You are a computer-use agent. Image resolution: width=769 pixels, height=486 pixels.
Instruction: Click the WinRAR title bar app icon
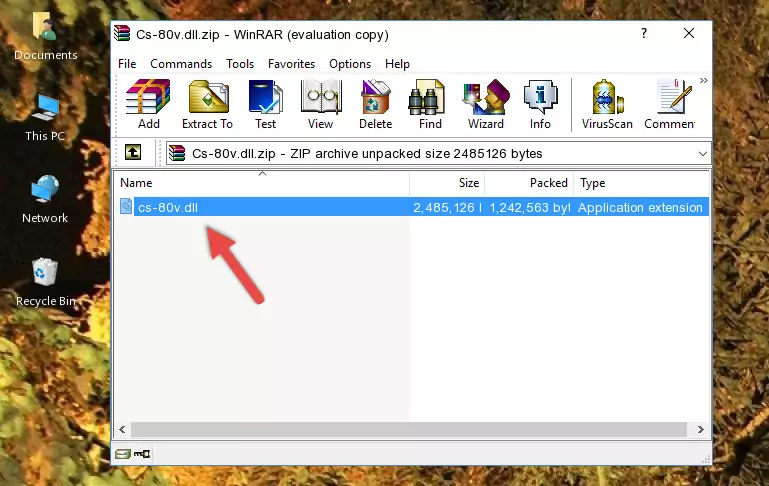point(122,34)
